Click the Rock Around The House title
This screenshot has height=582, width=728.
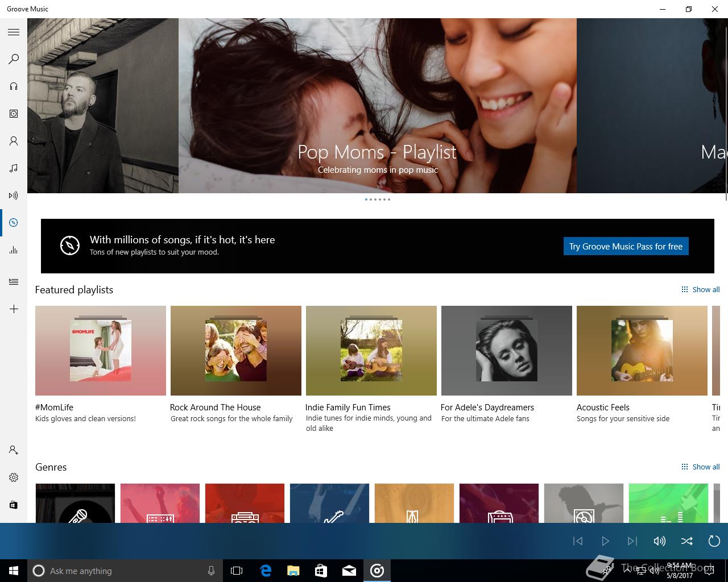(x=215, y=408)
